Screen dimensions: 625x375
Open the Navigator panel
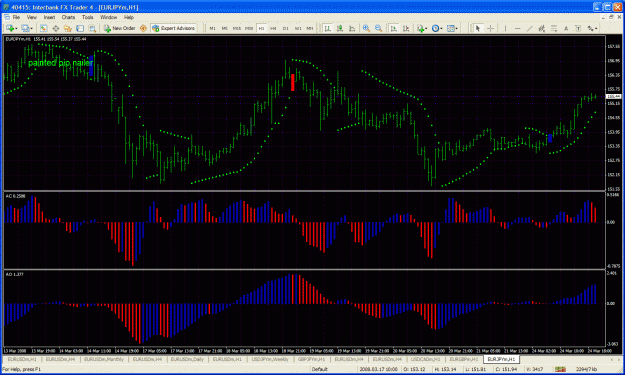click(x=68, y=28)
